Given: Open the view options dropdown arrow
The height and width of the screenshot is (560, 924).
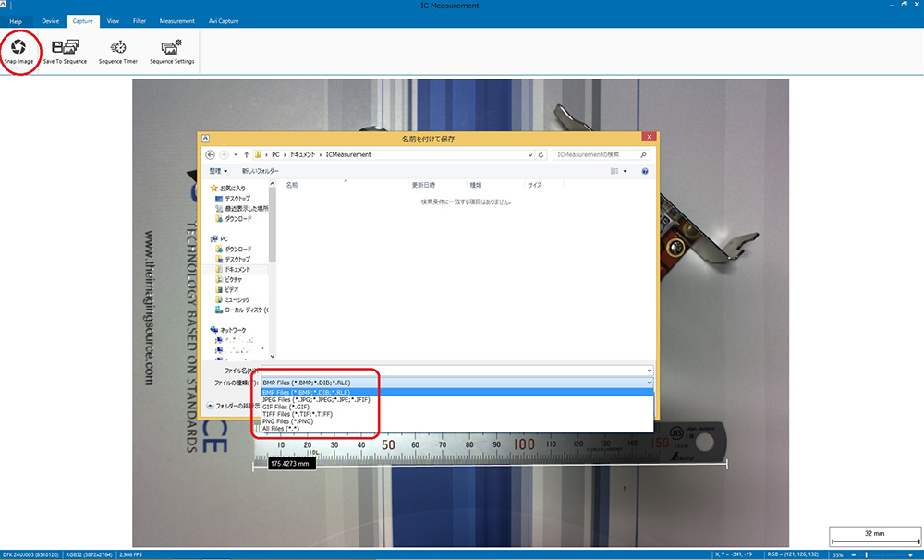Looking at the screenshot, I should (x=626, y=171).
